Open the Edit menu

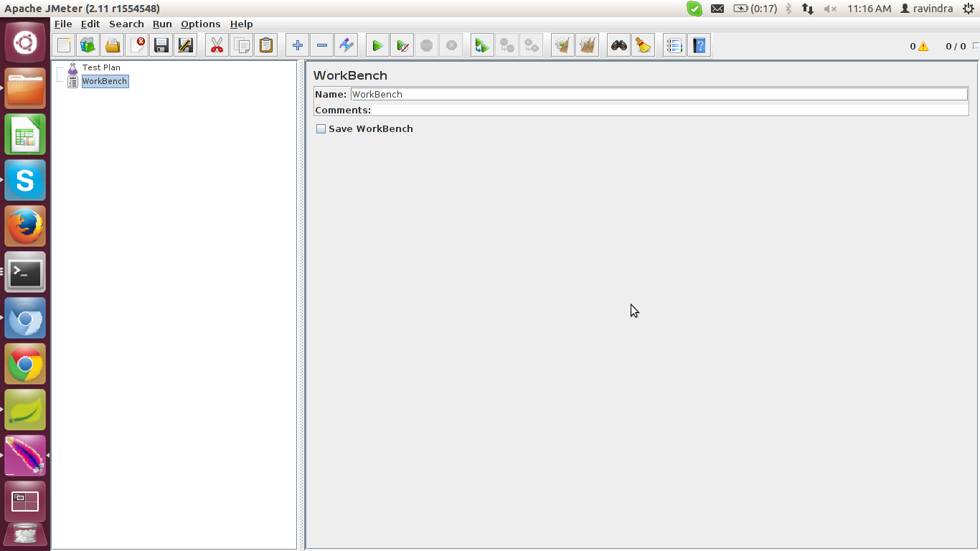(90, 24)
